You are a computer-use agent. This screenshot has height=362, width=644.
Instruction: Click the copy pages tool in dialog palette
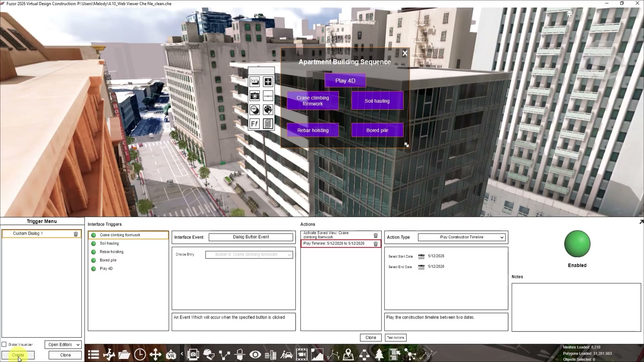click(x=268, y=124)
